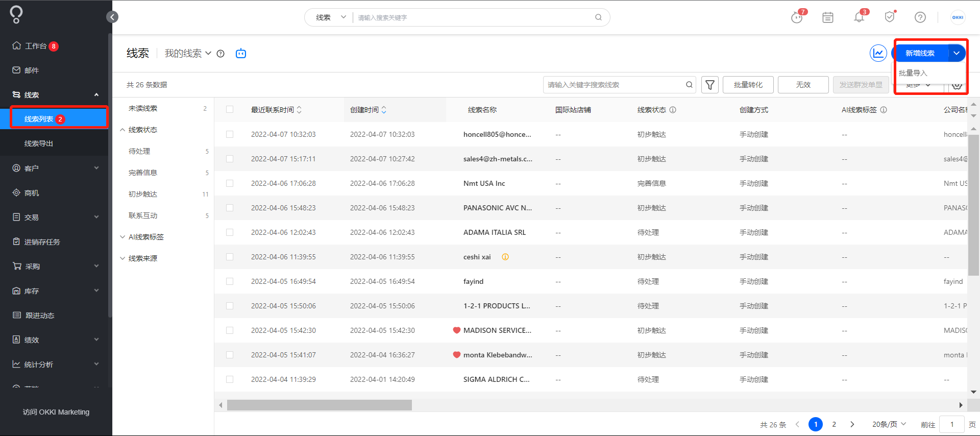The width and height of the screenshot is (980, 436).
Task: Click the OKKI logo at top left
Action: [x=16, y=14]
